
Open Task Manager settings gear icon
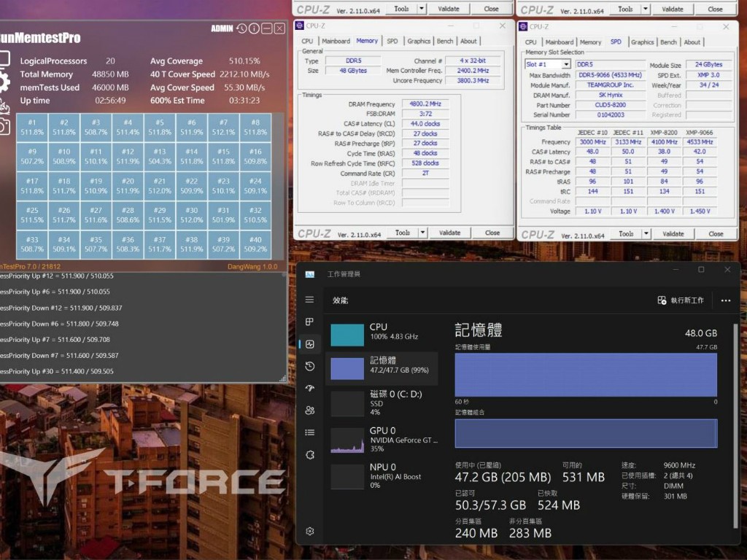pos(310,531)
